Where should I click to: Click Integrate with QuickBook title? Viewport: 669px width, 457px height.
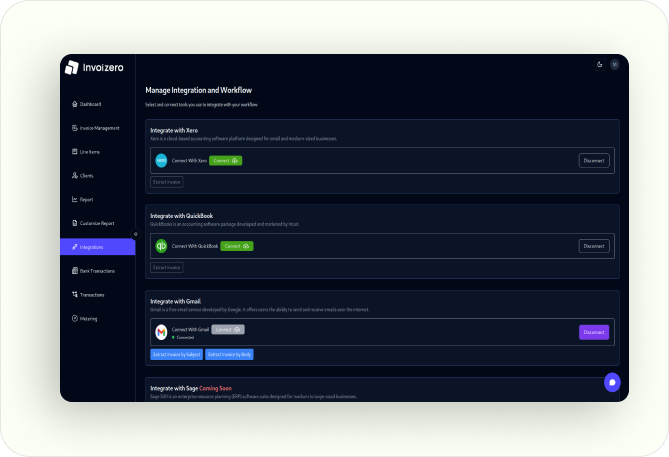point(182,216)
